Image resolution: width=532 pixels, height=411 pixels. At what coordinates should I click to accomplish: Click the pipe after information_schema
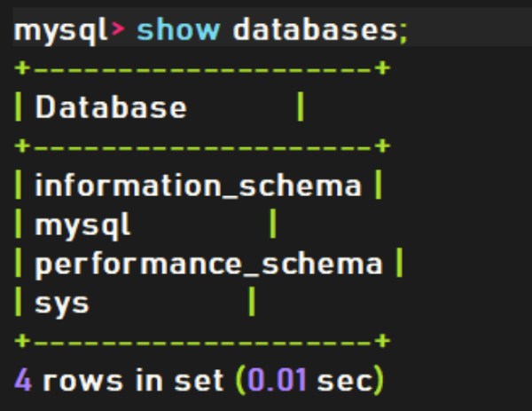pyautogui.click(x=379, y=186)
